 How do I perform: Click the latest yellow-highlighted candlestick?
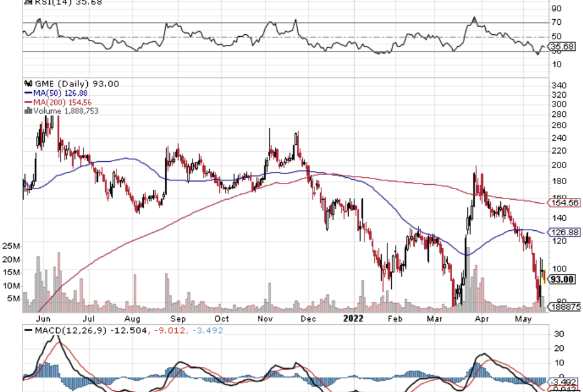(545, 276)
